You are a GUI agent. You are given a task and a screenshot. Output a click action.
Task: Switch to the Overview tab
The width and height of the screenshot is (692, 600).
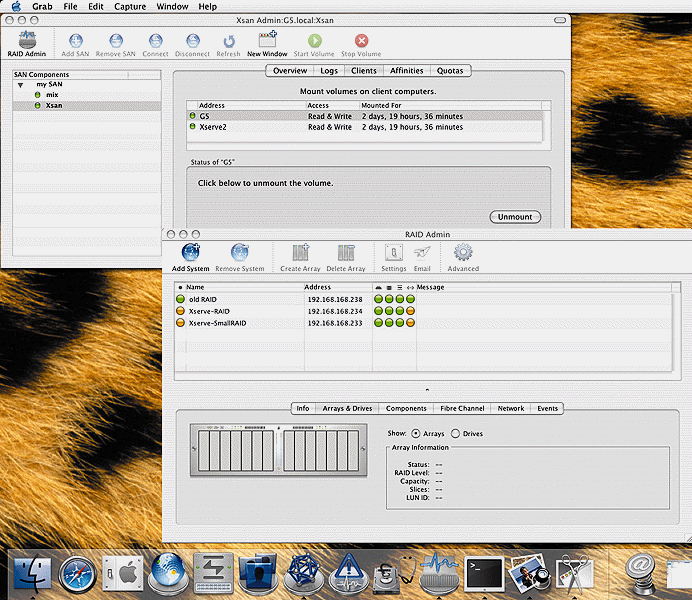coord(290,71)
